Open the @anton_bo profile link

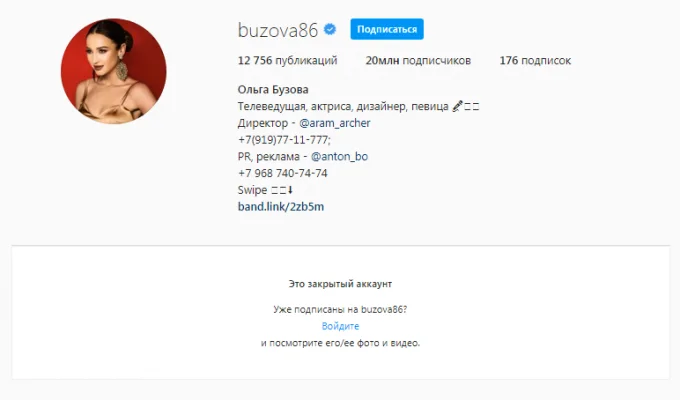[339, 157]
